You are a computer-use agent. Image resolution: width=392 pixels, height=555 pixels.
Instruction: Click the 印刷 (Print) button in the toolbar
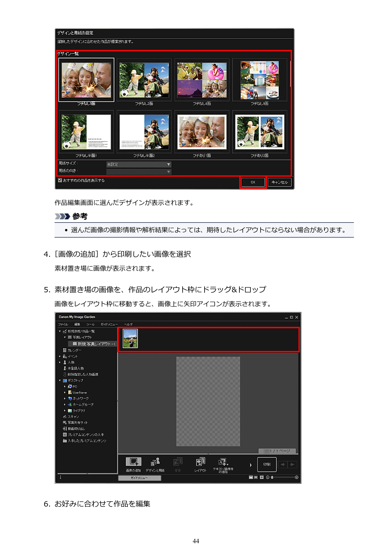(267, 464)
